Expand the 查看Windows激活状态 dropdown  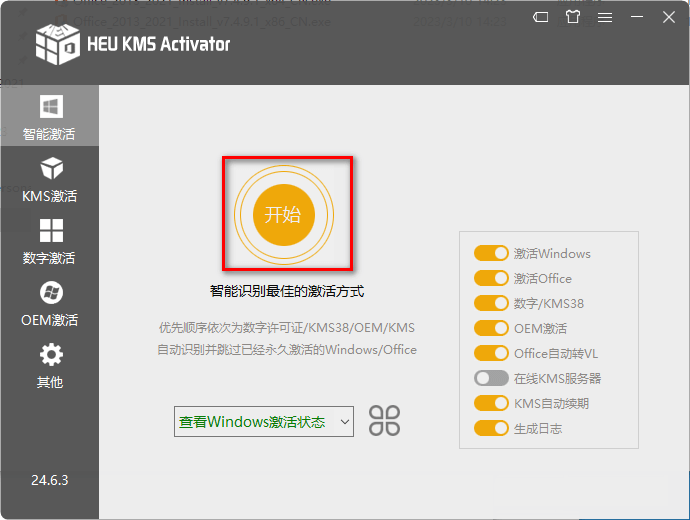[x=264, y=421]
